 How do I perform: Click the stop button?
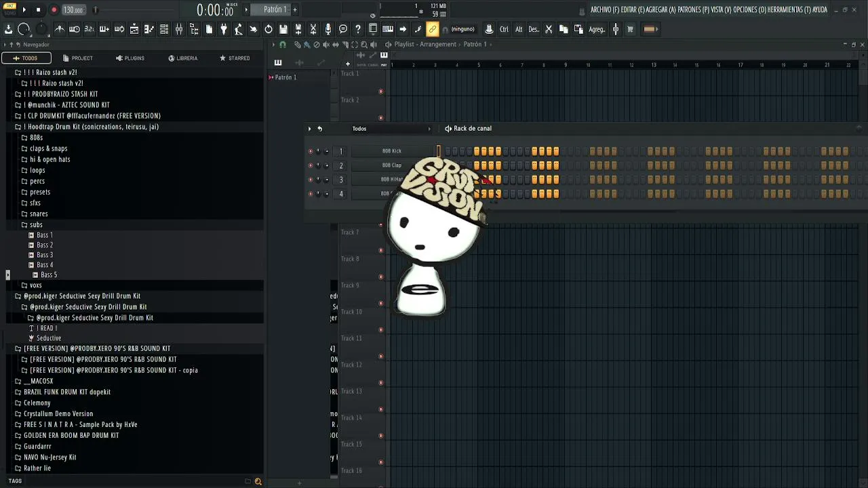38,9
